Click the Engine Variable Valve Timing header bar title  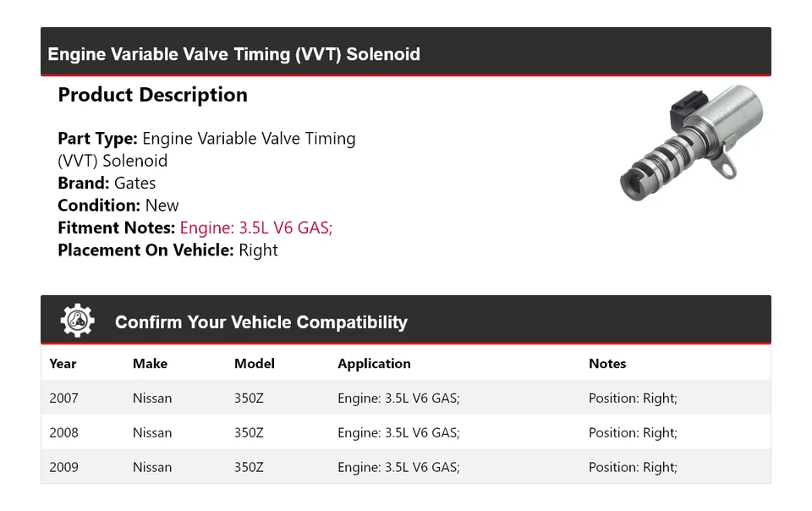(233, 54)
